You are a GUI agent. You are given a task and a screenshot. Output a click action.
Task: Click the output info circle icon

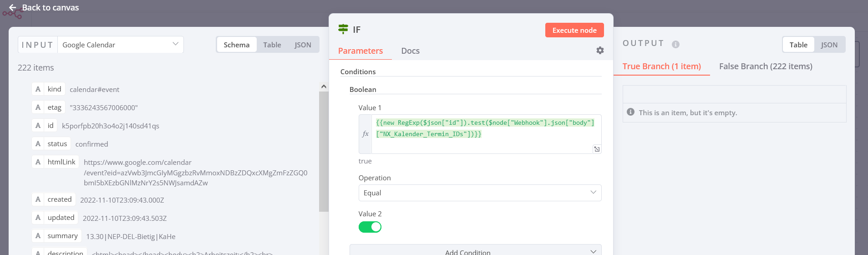pos(675,44)
